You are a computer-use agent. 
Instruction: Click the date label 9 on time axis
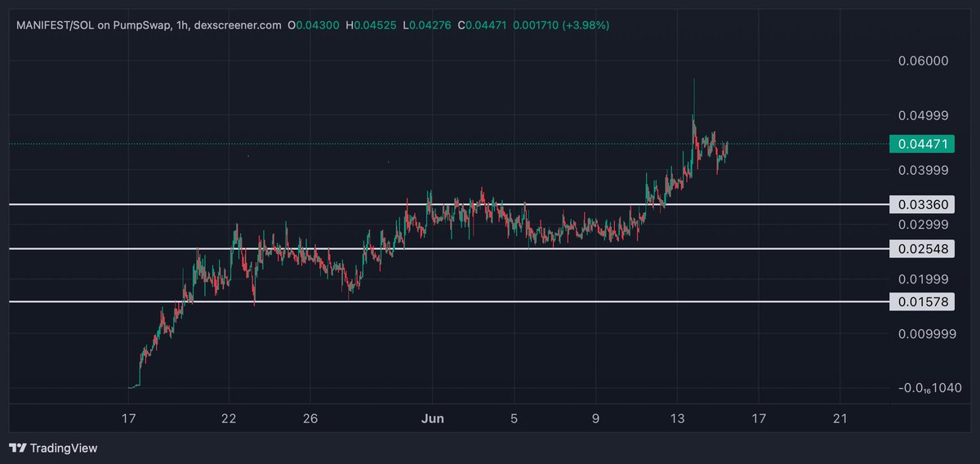[x=595, y=418]
